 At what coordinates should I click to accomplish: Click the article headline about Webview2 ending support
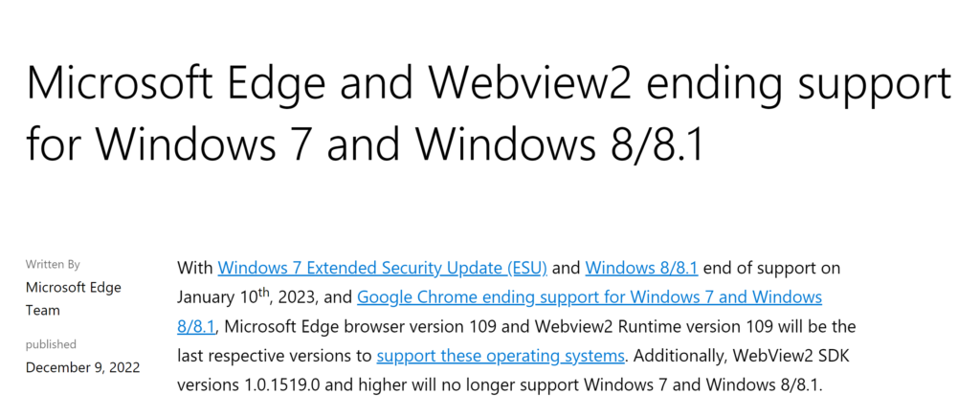click(488, 114)
